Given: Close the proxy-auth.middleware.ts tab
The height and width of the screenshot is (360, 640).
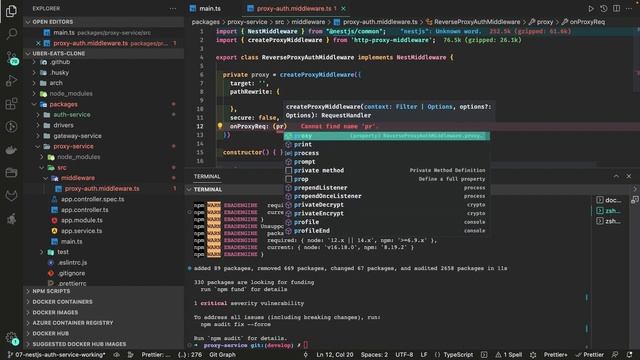Looking at the screenshot, I should [x=343, y=9].
